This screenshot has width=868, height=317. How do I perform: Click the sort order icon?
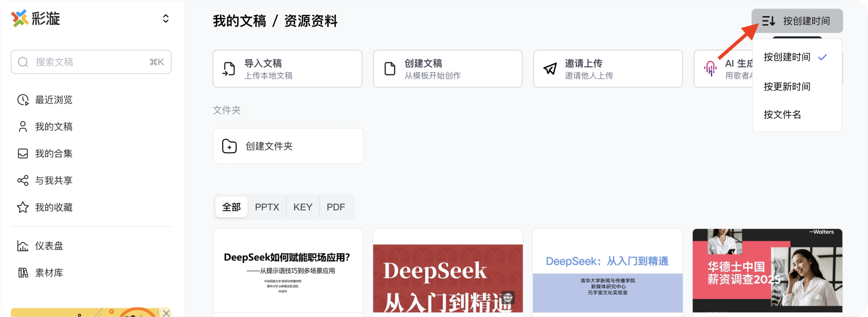[x=769, y=21]
